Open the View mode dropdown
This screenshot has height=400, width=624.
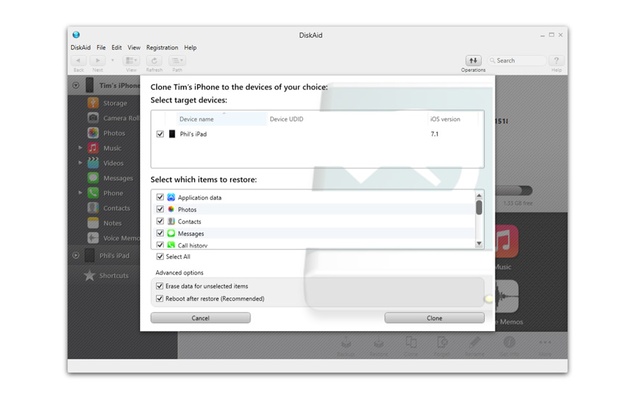click(131, 60)
